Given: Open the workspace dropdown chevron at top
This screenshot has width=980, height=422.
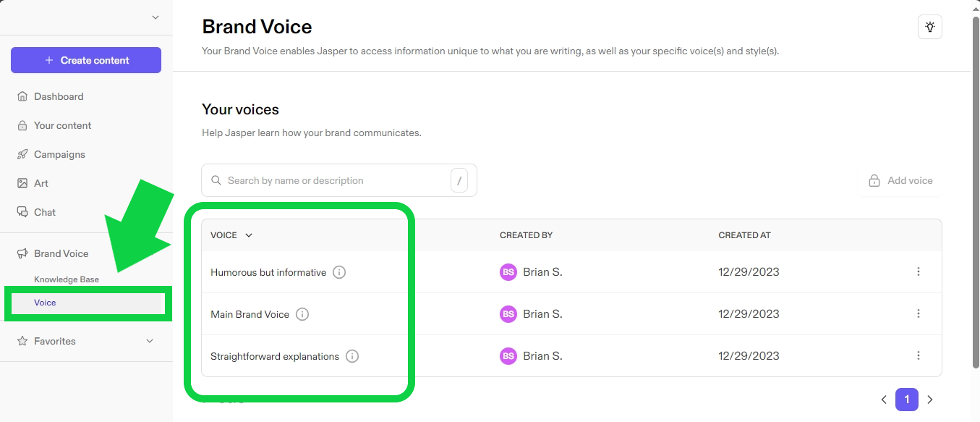Looking at the screenshot, I should tap(155, 17).
